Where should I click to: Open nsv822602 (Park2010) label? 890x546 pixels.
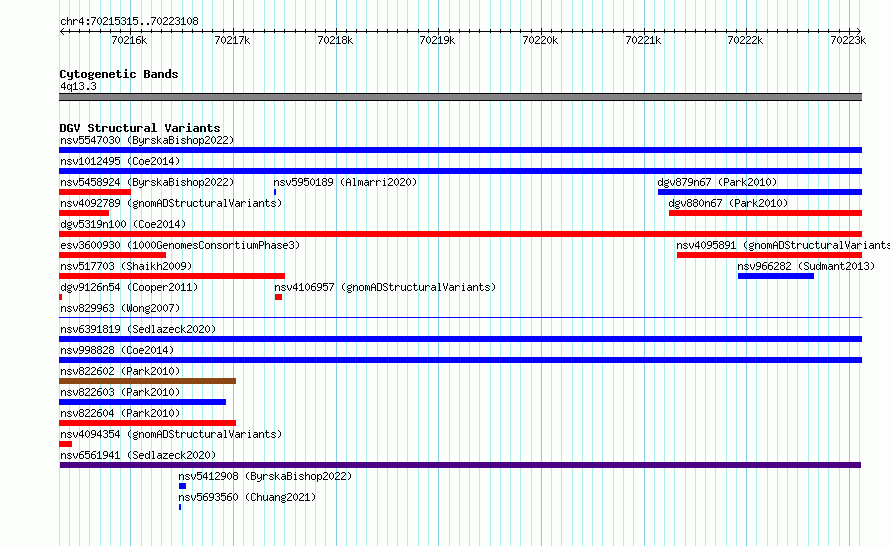(120, 371)
